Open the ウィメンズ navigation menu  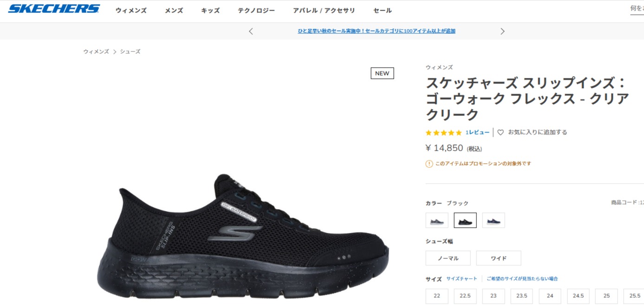tap(131, 10)
